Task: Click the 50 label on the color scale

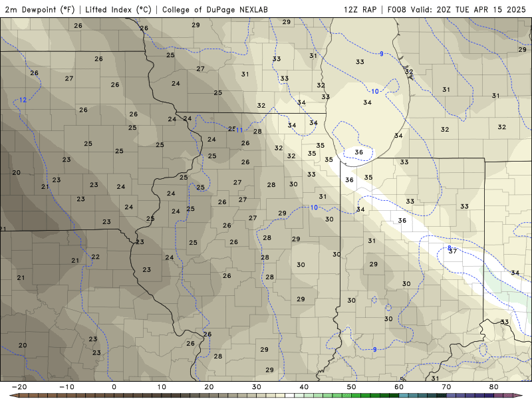Action: (352, 387)
